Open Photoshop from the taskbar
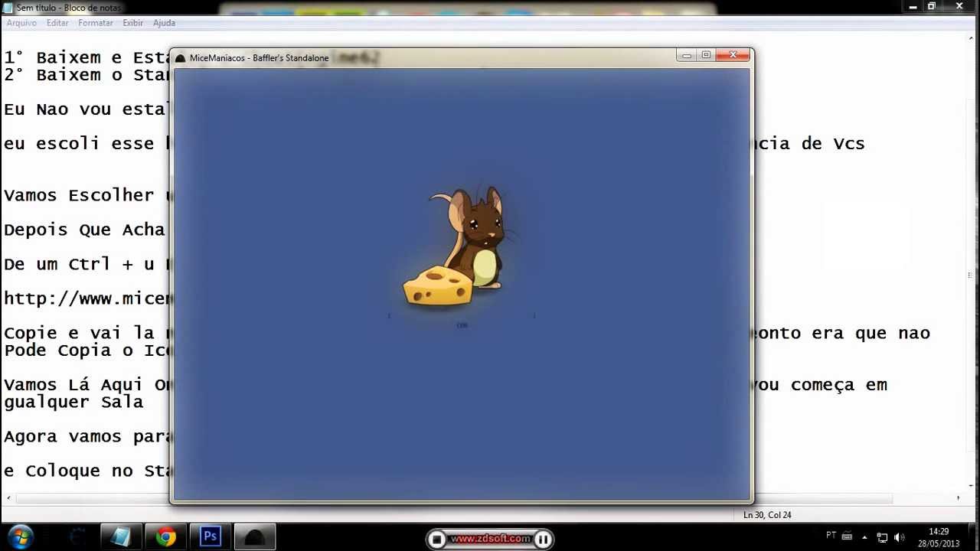The image size is (980, 551). tap(210, 537)
